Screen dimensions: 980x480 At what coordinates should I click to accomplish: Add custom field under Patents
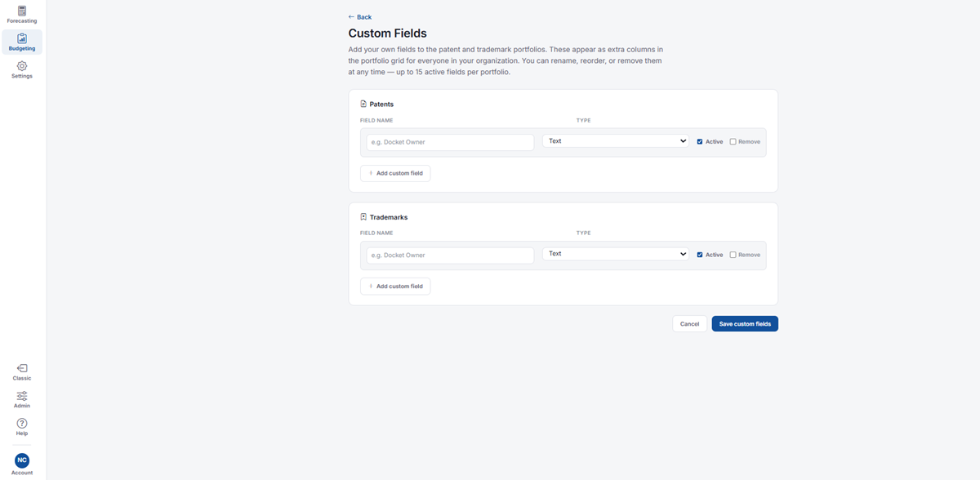point(395,173)
